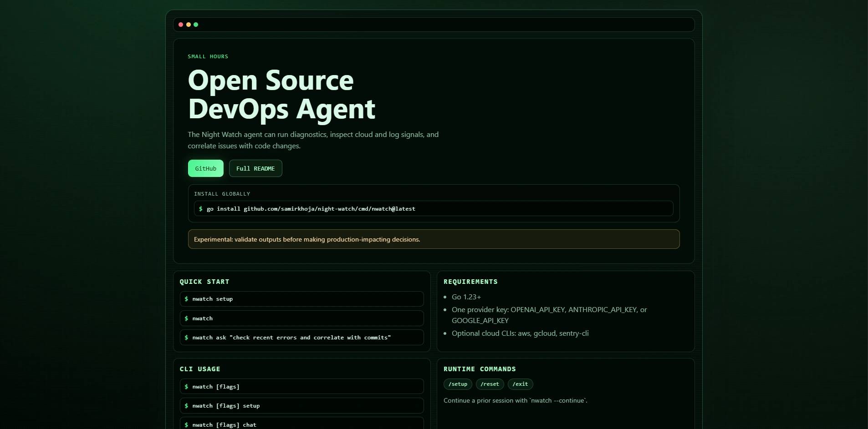Click the yellow dot in window bar
Viewport: 868px width, 429px height.
(x=189, y=25)
